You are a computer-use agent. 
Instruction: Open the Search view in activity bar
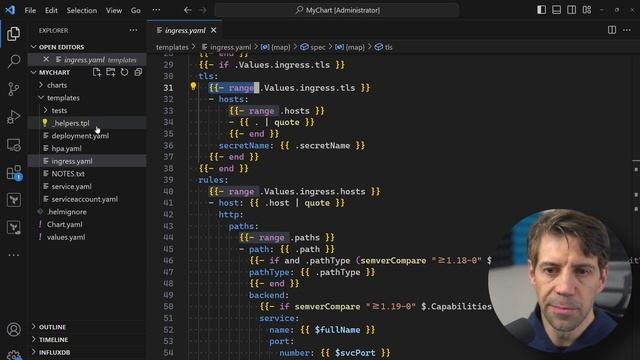click(x=13, y=61)
